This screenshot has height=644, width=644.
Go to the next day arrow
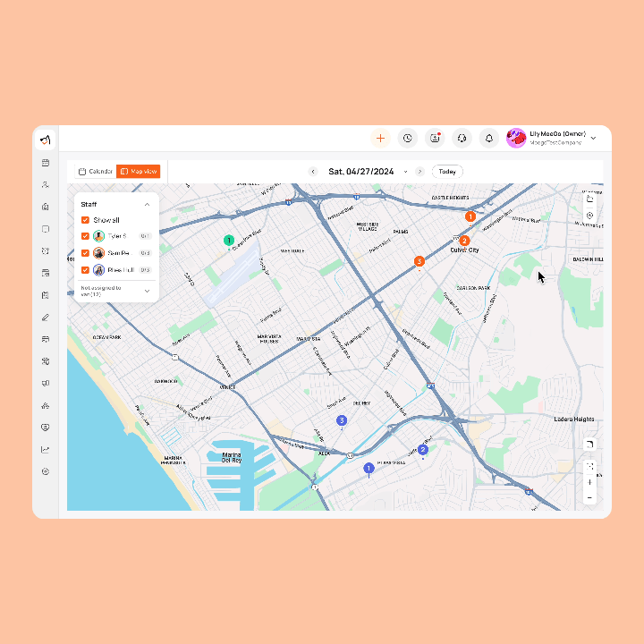[419, 172]
